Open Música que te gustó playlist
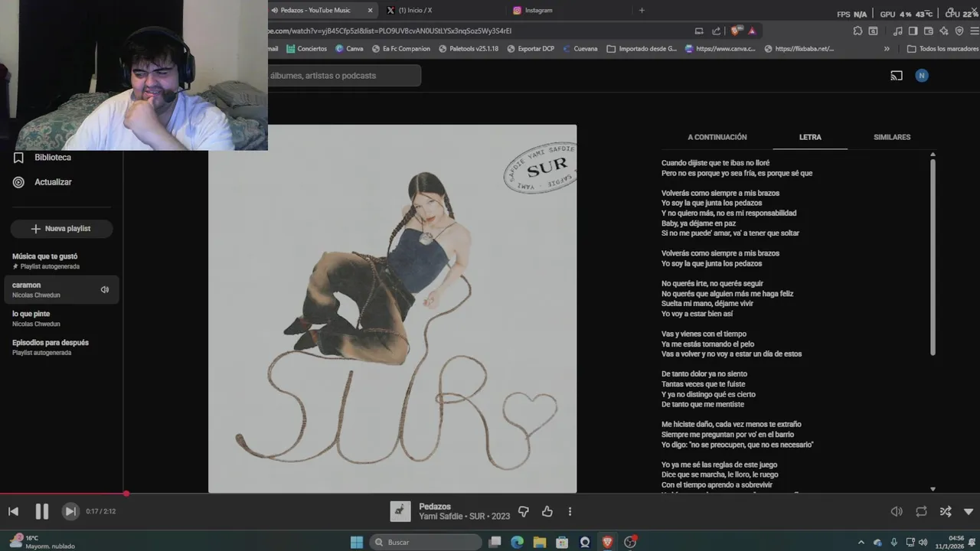Screen dimensions: 980x551 click(x=61, y=261)
